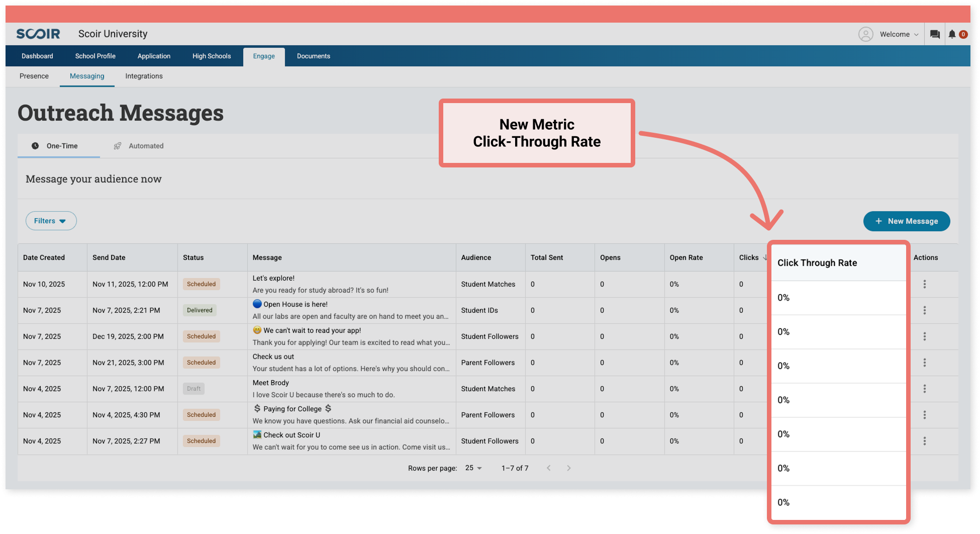The height and width of the screenshot is (534, 980).
Task: Click the notifications bell icon
Action: [952, 34]
